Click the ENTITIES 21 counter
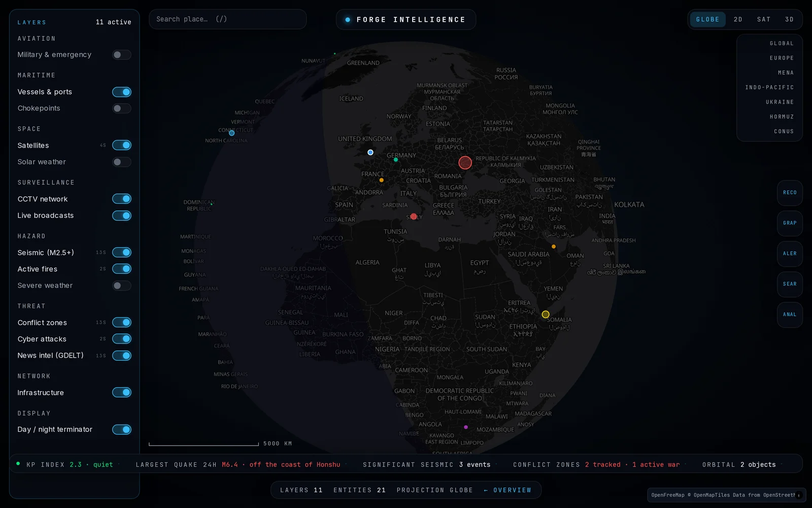Screen dimensions: 812x508 pyautogui.click(x=359, y=491)
